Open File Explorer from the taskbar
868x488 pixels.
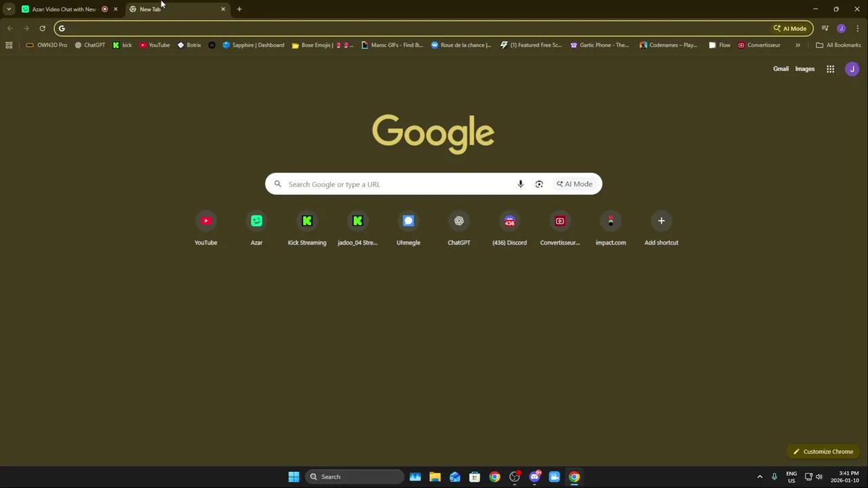[x=435, y=476]
